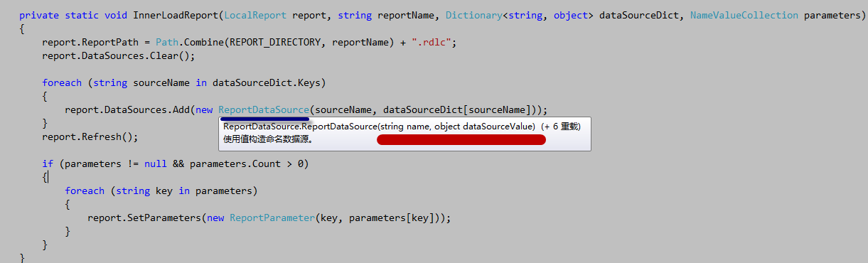The image size is (868, 263).
Task: Click the ReportParameter constructor
Action: coord(272,218)
